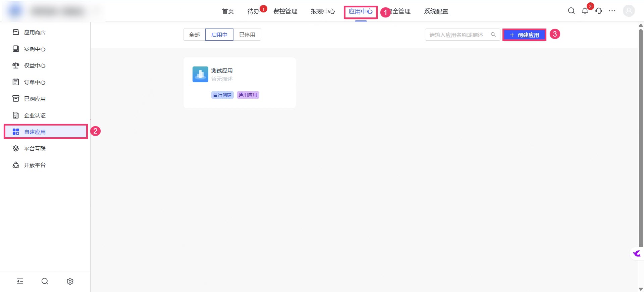Viewport: 644px width, 292px height.
Task: Go to 系统配置 in top navigation
Action: 436,11
